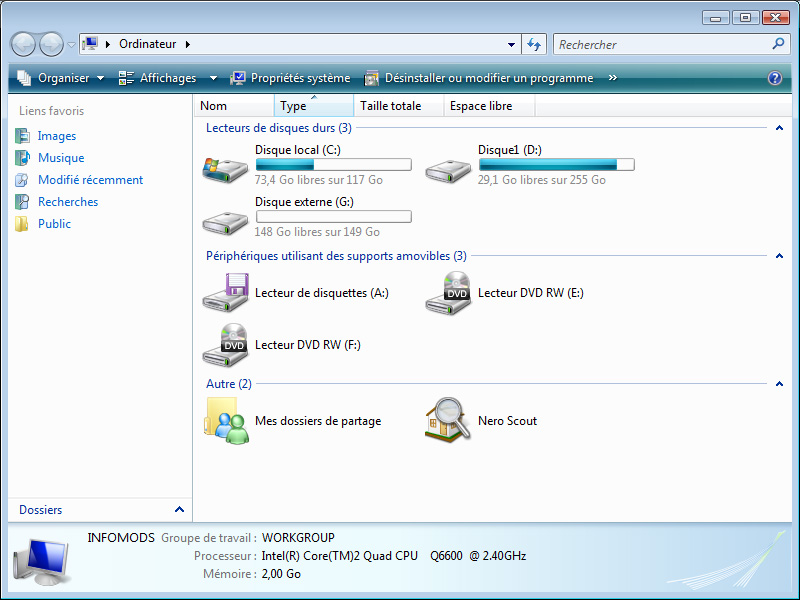800x600 pixels.
Task: Click the Forward navigation arrow
Action: click(52, 44)
